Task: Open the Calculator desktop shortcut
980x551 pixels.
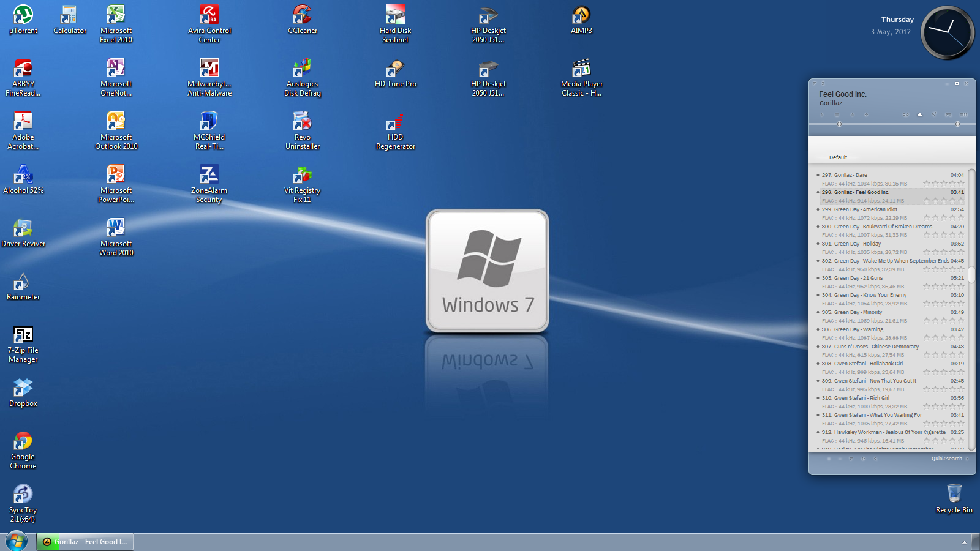Action: click(x=70, y=20)
